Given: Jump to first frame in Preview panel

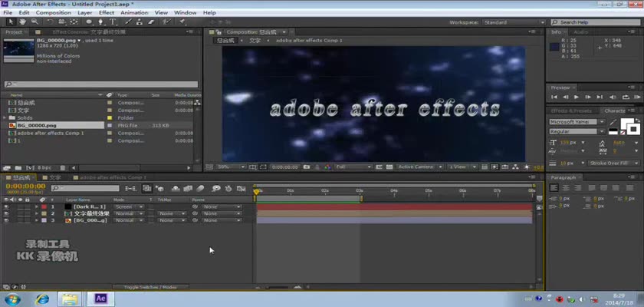Looking at the screenshot, I should coord(554,97).
